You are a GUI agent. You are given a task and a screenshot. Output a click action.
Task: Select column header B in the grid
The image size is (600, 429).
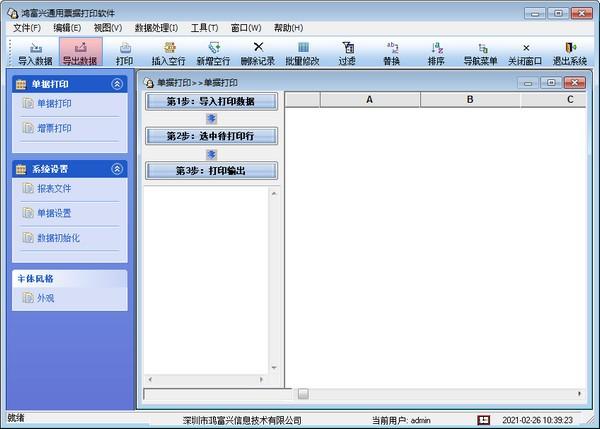pos(470,100)
